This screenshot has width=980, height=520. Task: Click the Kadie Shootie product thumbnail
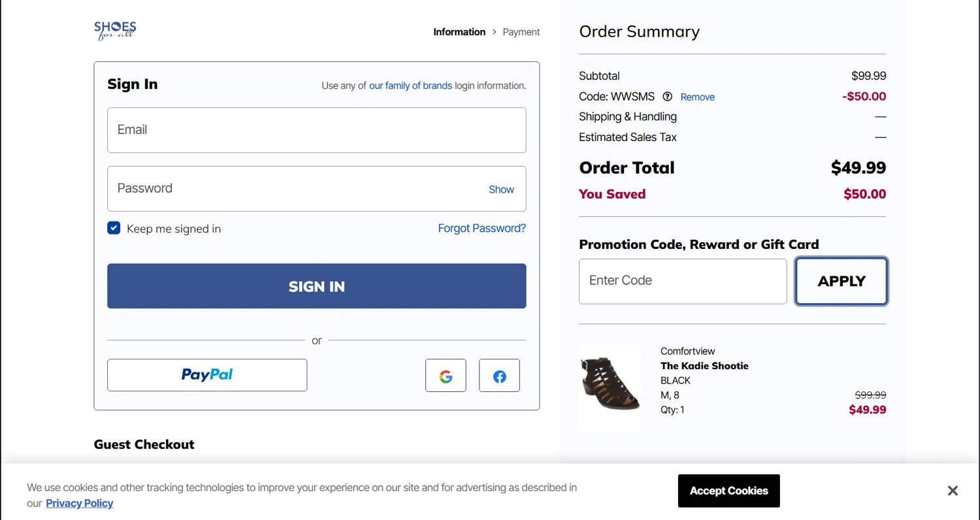point(610,387)
